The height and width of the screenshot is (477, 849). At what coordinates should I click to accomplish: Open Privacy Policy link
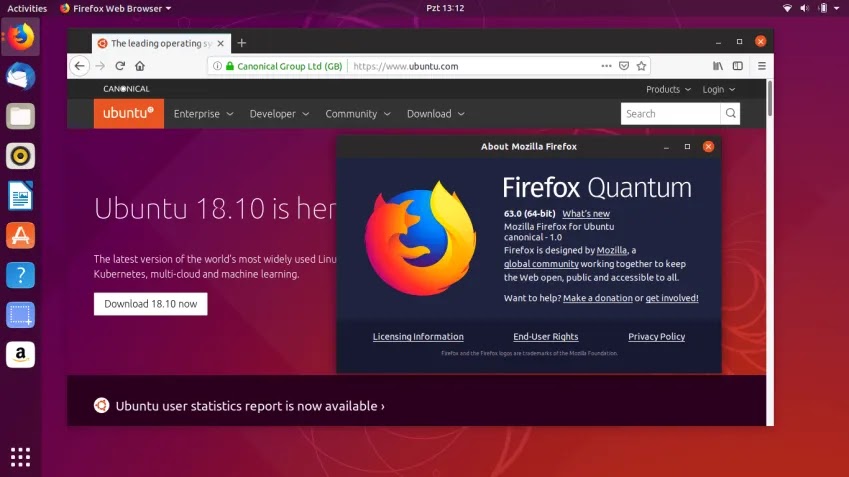(x=656, y=336)
